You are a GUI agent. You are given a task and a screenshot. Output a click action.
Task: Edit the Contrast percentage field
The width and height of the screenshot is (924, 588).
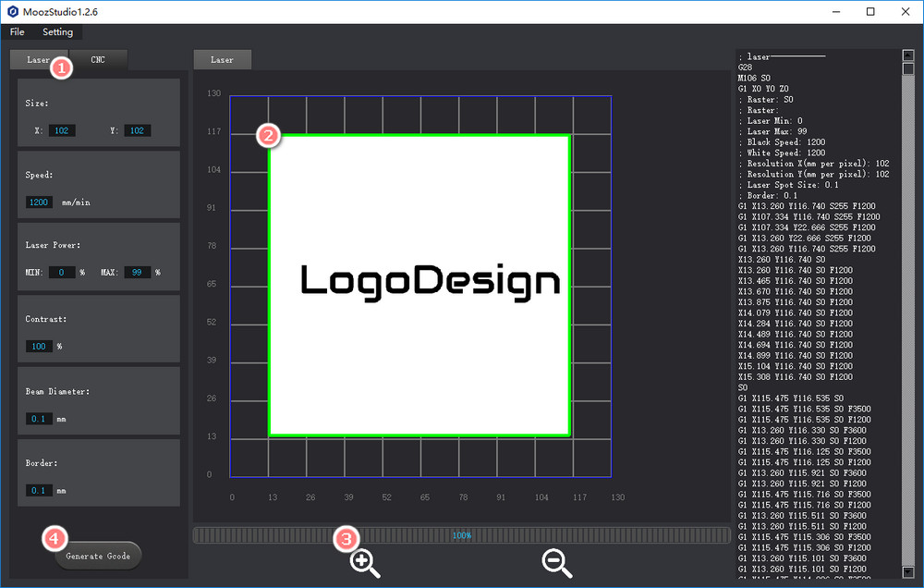coord(39,346)
